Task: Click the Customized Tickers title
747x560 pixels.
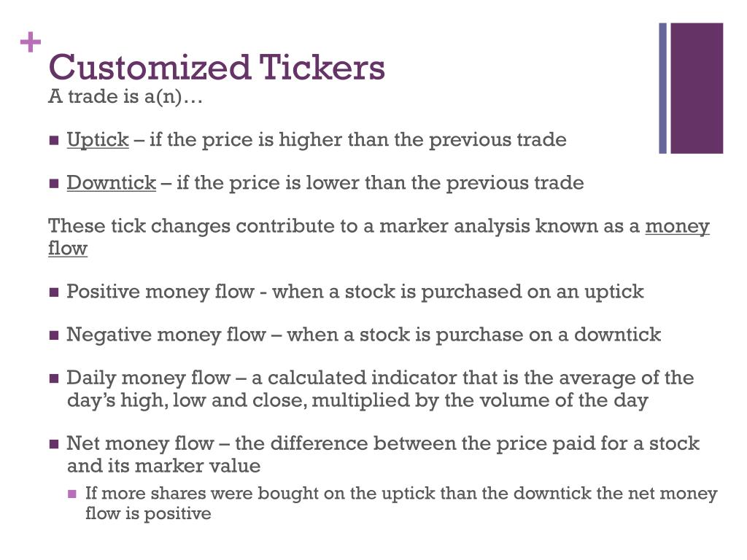Action: click(216, 66)
